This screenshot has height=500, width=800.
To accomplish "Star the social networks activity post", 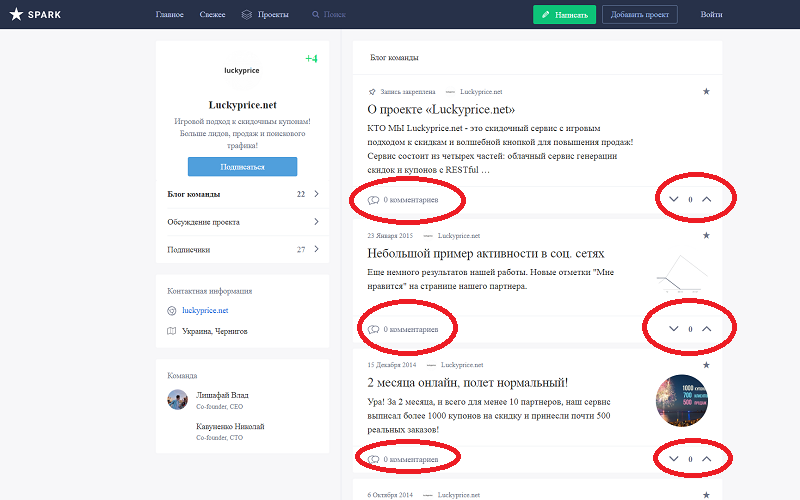I will coord(706,236).
